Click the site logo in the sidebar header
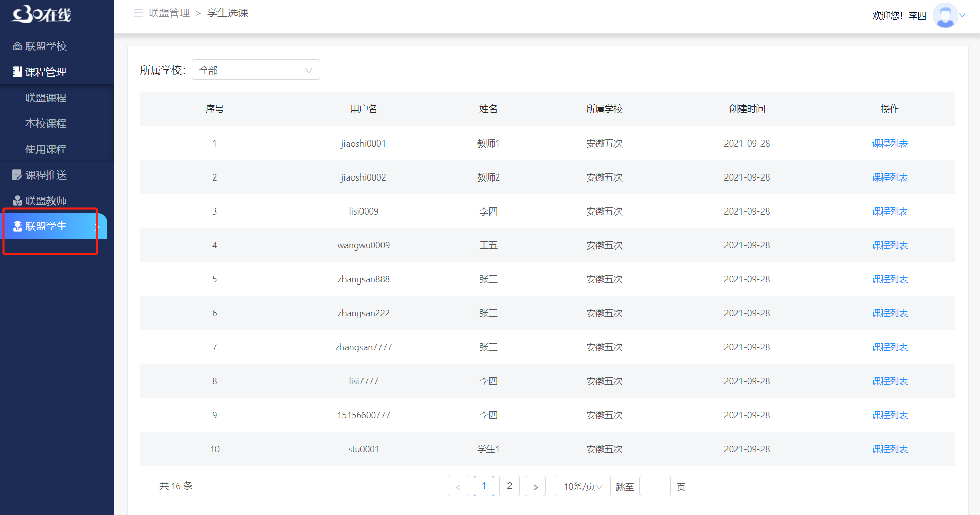 42,14
